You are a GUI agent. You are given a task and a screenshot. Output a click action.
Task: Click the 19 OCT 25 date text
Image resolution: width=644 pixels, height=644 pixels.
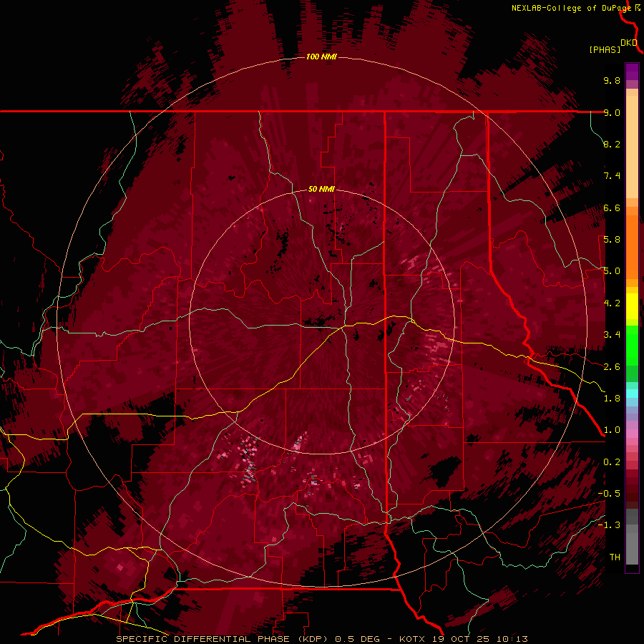point(462,639)
